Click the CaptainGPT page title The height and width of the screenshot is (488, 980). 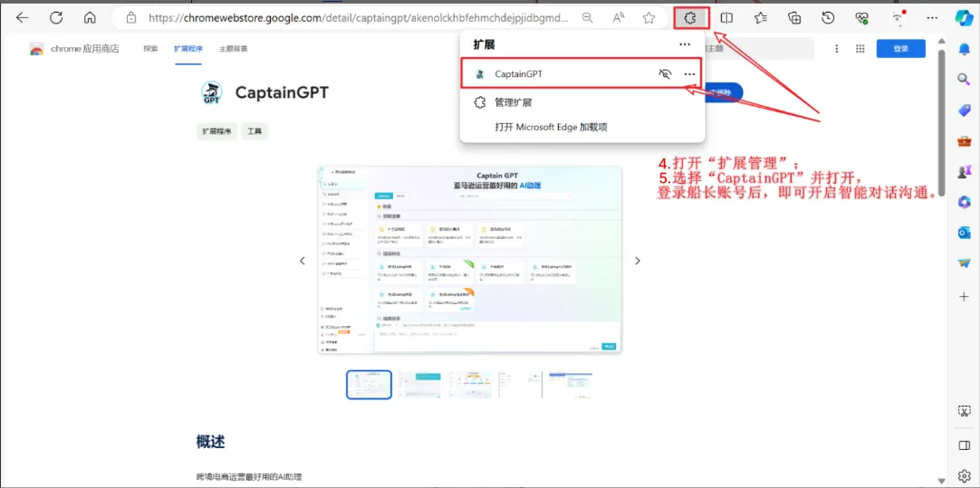click(282, 92)
